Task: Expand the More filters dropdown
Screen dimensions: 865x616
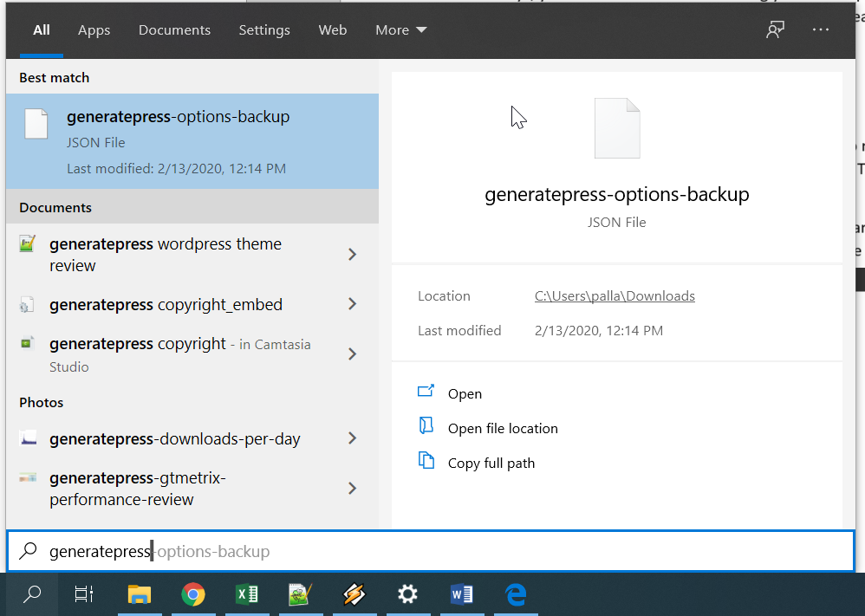Action: point(401,29)
